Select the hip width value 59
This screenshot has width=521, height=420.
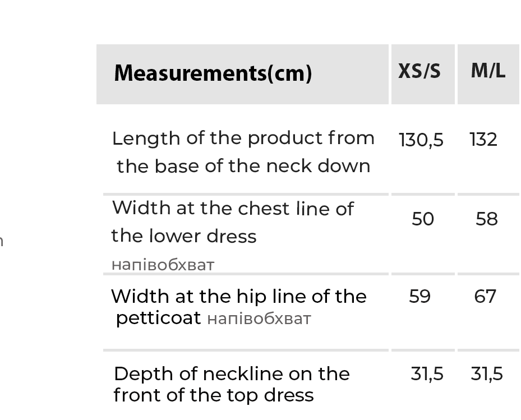(419, 296)
